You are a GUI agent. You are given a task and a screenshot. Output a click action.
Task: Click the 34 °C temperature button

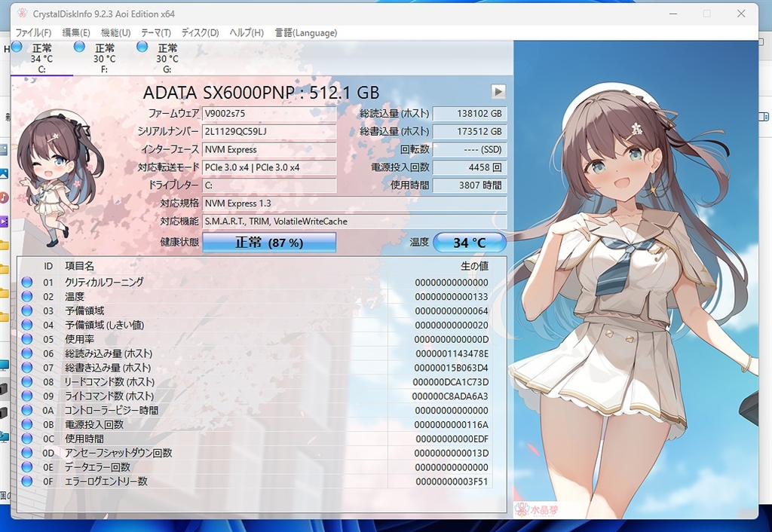[x=469, y=242]
